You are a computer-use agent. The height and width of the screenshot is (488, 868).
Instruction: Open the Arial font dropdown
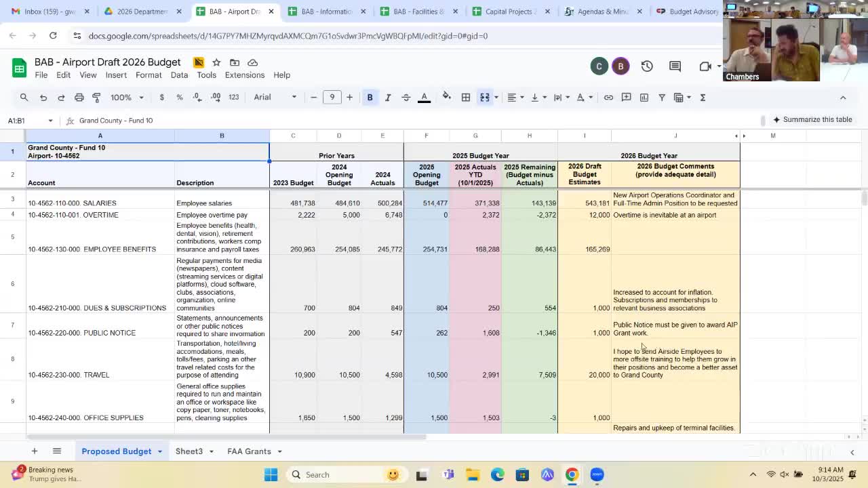[275, 98]
